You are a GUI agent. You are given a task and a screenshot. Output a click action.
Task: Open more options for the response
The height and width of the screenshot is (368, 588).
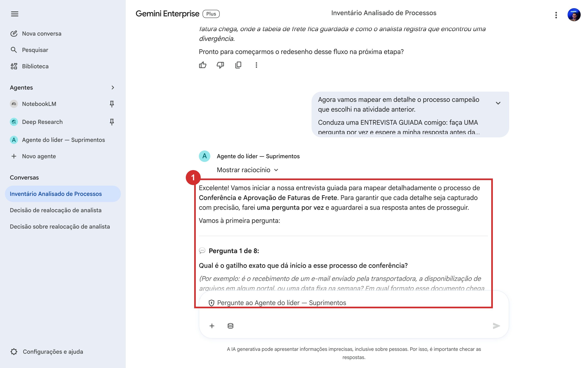point(256,65)
